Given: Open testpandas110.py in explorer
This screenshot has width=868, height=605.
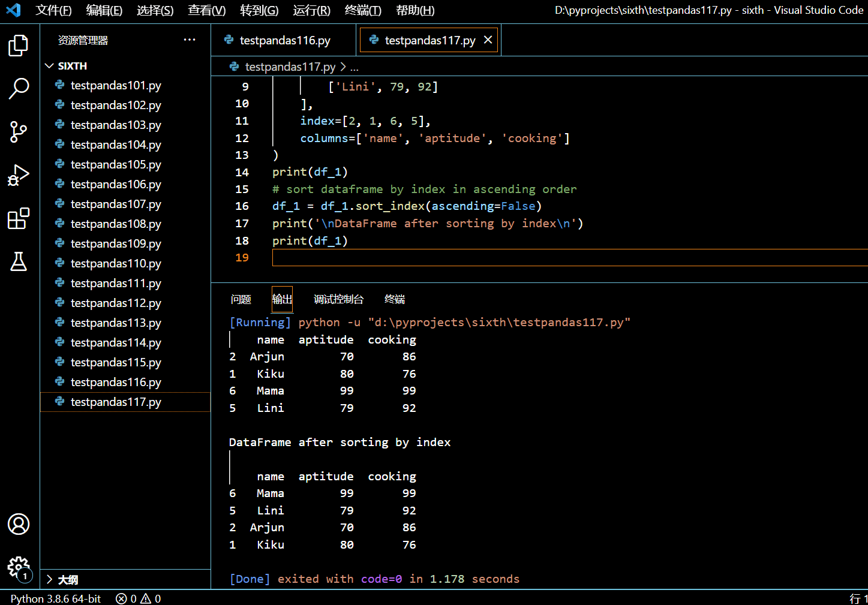Looking at the screenshot, I should (125, 263).
